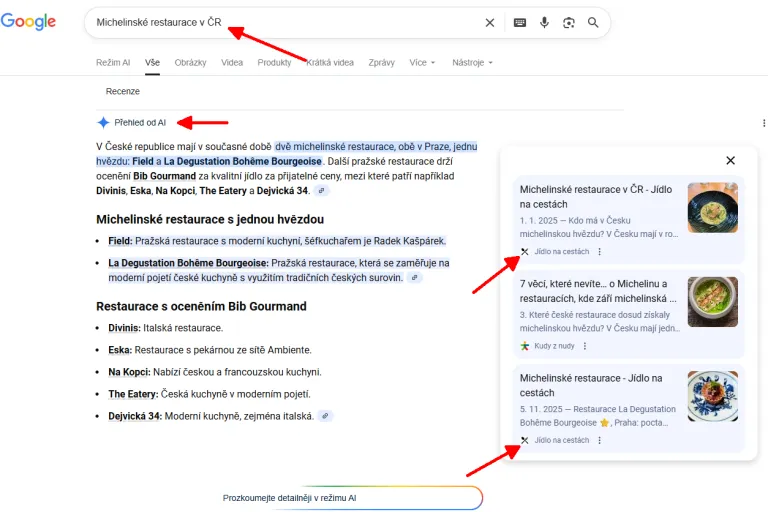768x512 pixels.
Task: Click Kudy z nudy favicon icon
Action: pos(525,346)
